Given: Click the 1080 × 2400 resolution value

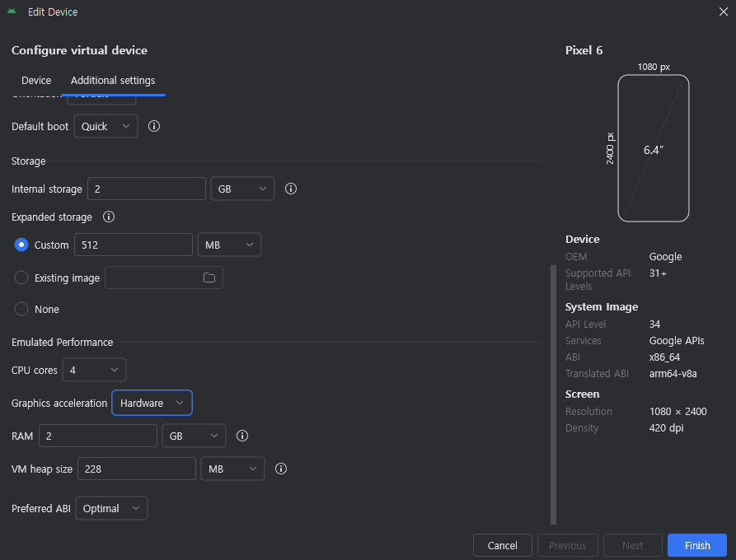Looking at the screenshot, I should pyautogui.click(x=677, y=411).
